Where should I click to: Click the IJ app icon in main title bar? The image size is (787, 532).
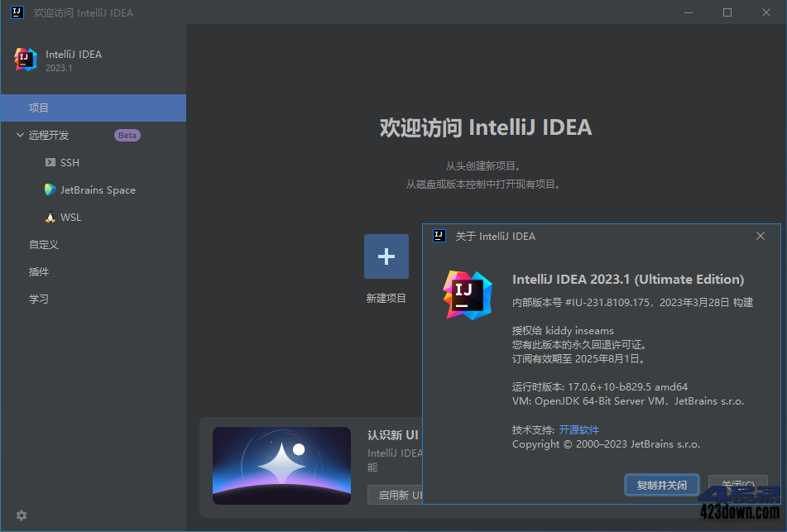(x=17, y=12)
